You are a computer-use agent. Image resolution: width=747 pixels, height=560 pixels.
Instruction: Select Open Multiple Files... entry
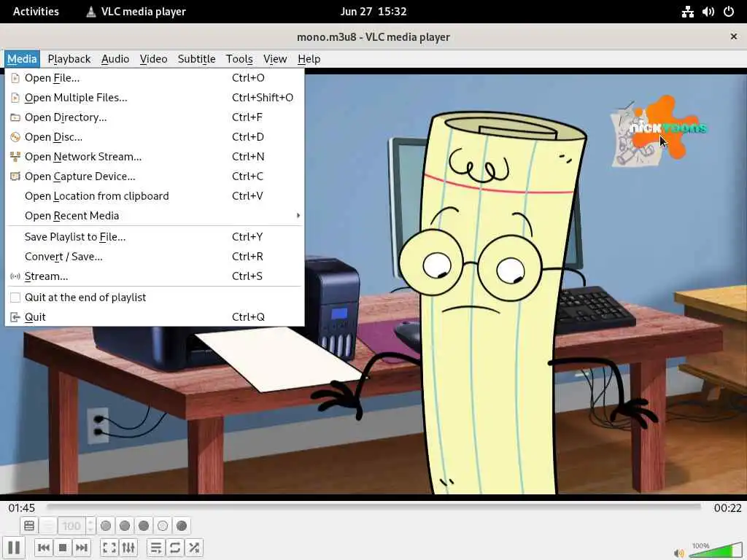155,97
